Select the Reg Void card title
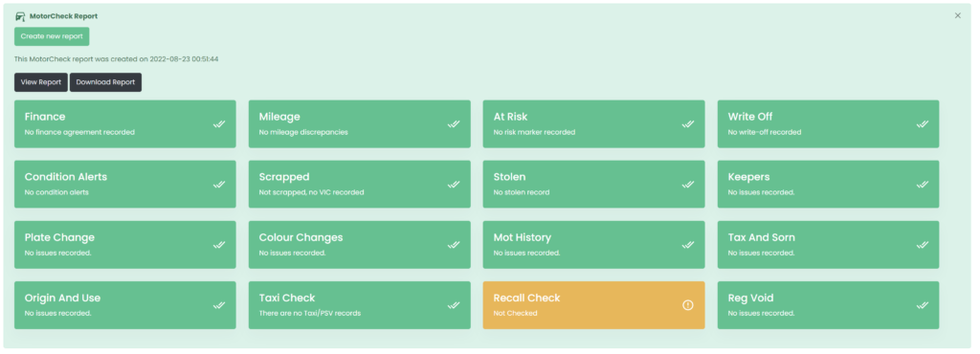Viewport: 980px width, 354px height. 750,299
